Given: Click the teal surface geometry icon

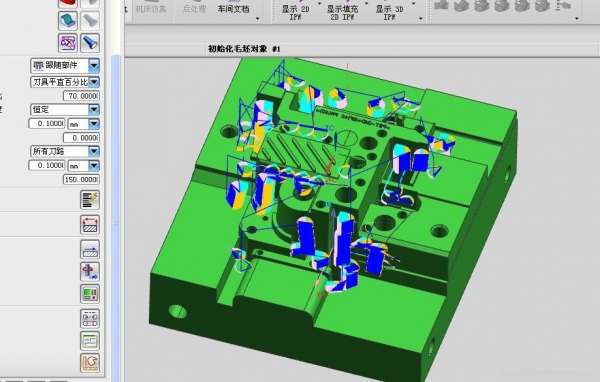Looking at the screenshot, I should click(x=68, y=20).
